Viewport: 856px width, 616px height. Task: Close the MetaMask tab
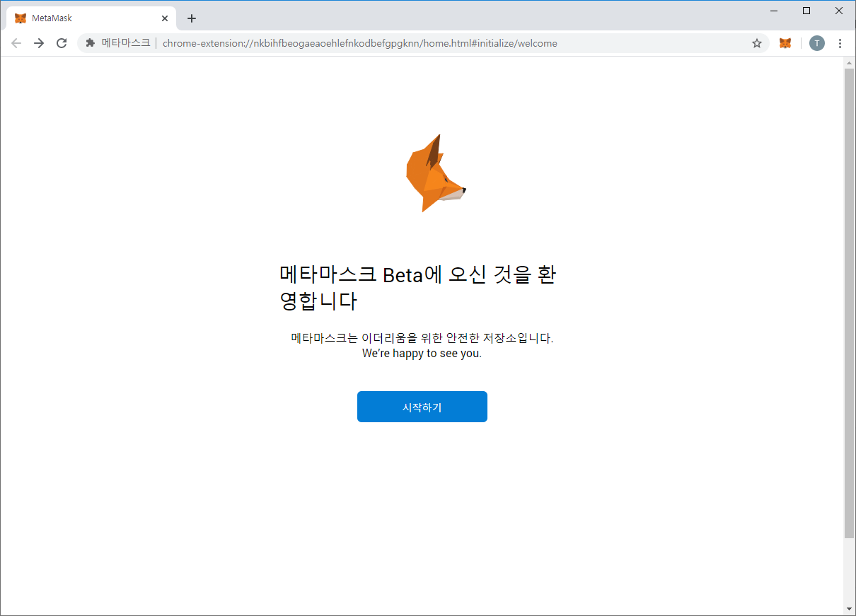point(165,18)
